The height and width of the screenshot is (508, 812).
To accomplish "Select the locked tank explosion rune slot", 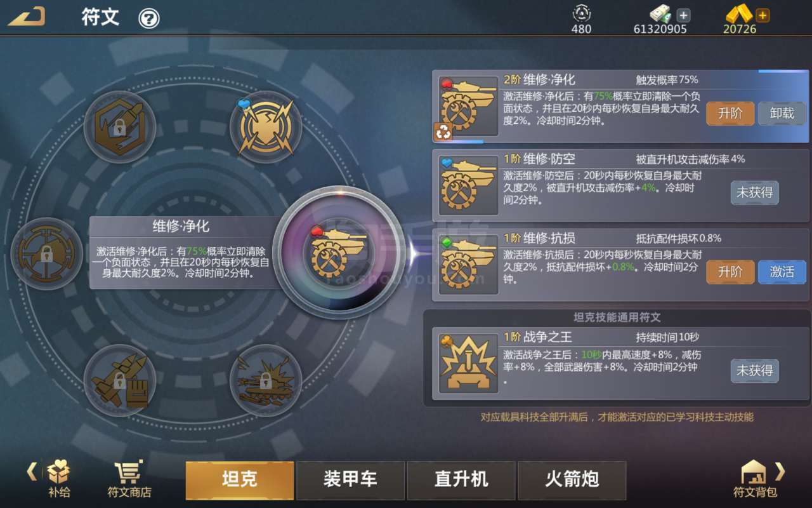I will click(x=265, y=380).
